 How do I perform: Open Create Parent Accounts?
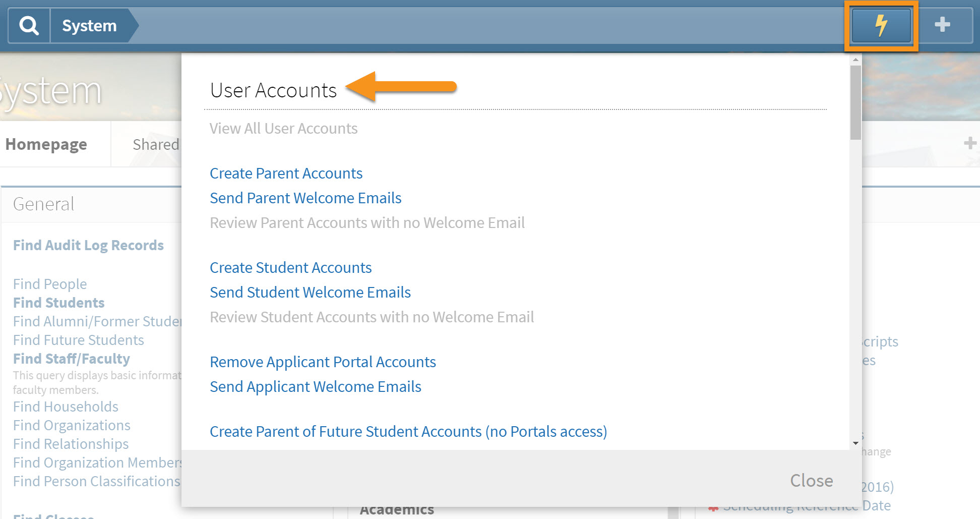tap(286, 173)
